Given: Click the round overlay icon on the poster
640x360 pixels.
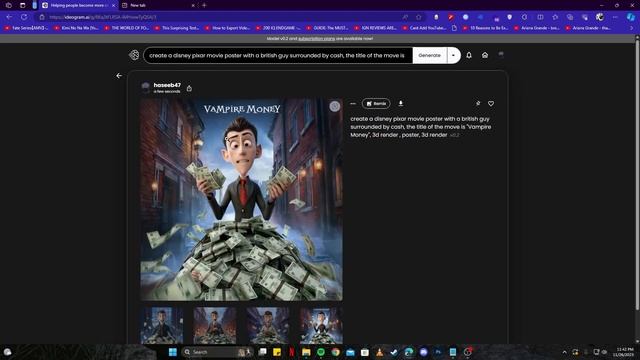Looking at the screenshot, I should click(335, 106).
